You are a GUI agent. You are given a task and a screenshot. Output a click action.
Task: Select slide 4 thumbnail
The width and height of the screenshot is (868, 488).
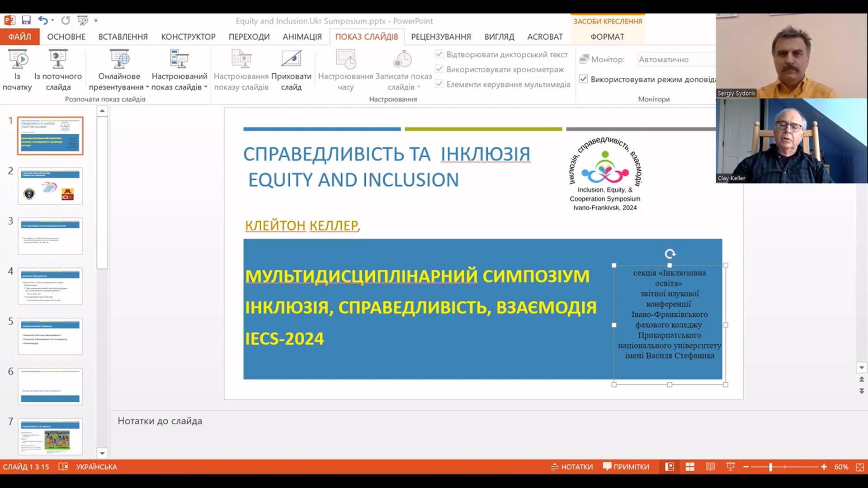tap(50, 286)
